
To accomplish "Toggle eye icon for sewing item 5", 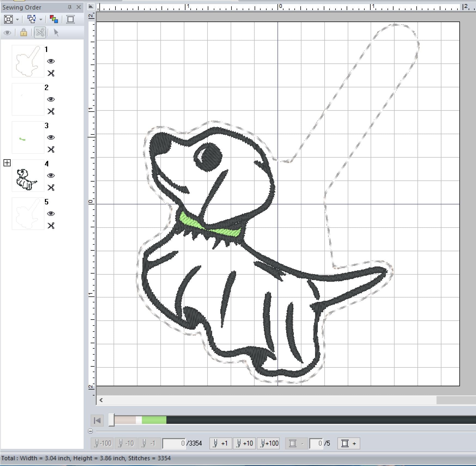I will (x=51, y=214).
